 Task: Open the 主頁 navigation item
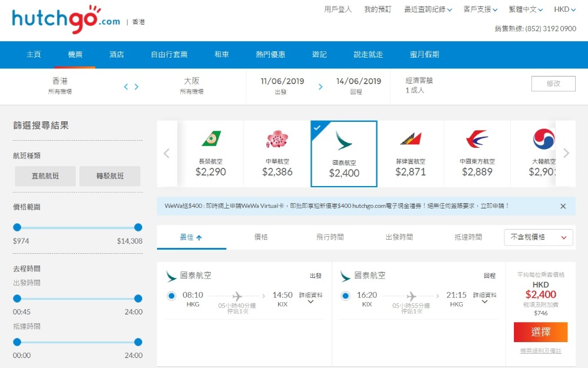34,54
